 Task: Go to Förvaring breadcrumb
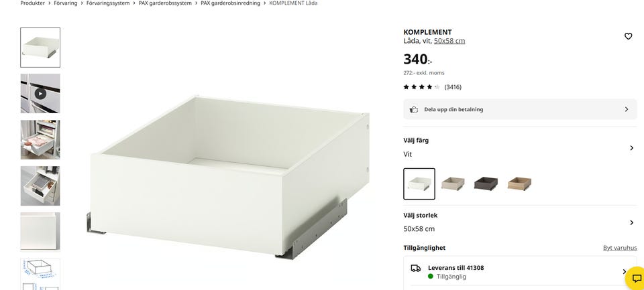pyautogui.click(x=65, y=3)
